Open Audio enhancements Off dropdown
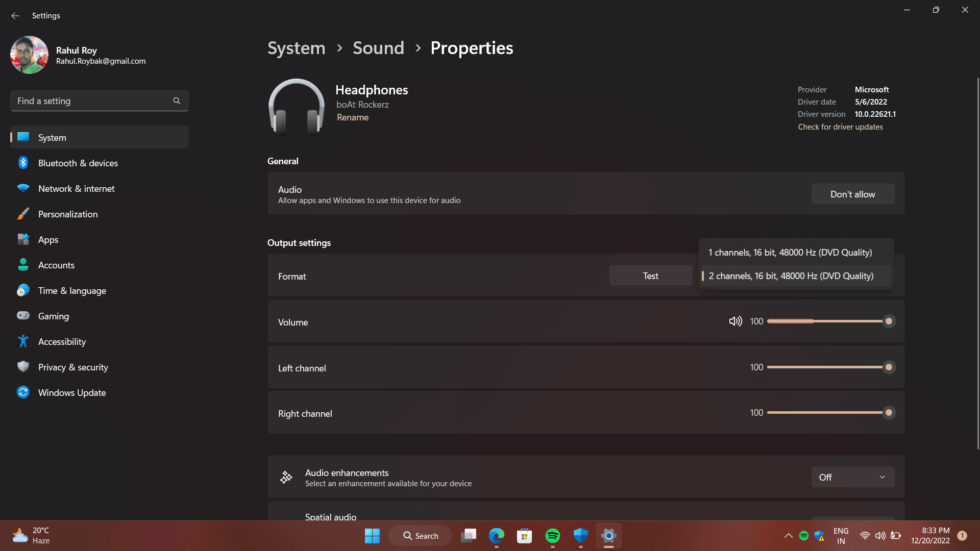Viewport: 980px width, 551px height. click(x=852, y=477)
